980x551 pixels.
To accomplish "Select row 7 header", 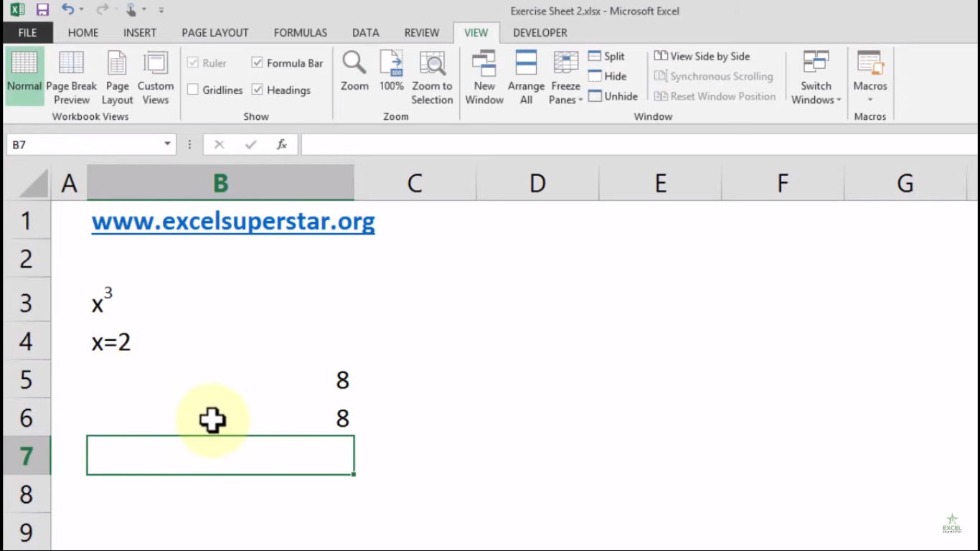I will (27, 456).
